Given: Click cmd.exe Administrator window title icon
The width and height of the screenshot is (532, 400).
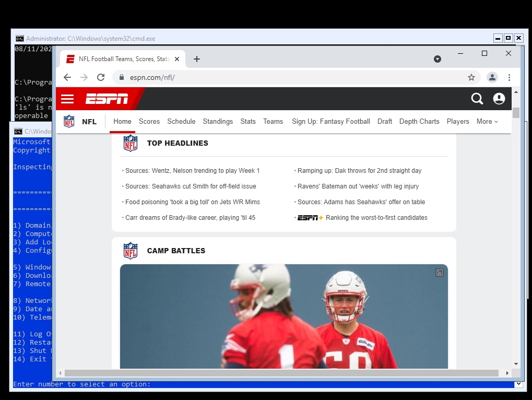Looking at the screenshot, I should 20,38.
